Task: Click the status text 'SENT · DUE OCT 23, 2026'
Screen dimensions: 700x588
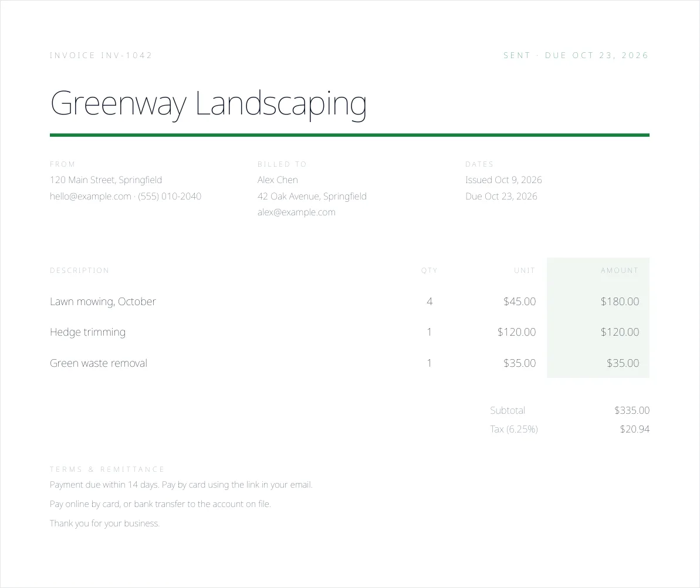Action: 576,55
